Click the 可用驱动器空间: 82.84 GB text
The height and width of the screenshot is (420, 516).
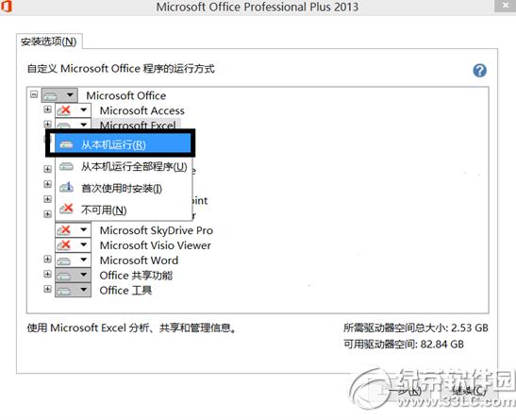tap(404, 344)
